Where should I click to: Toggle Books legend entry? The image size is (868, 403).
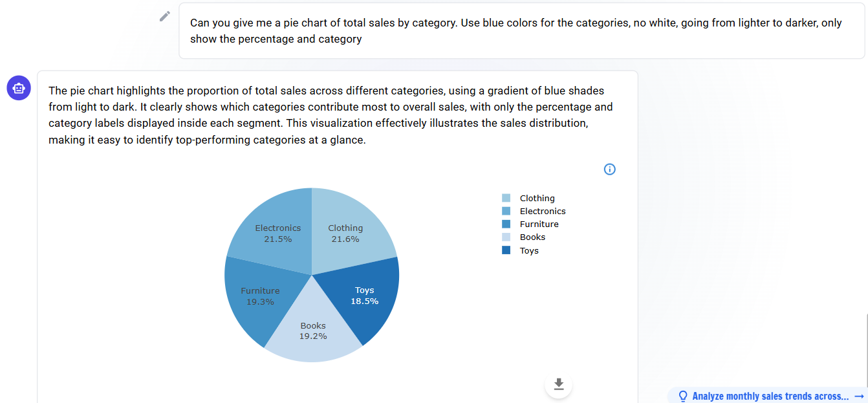(524, 237)
